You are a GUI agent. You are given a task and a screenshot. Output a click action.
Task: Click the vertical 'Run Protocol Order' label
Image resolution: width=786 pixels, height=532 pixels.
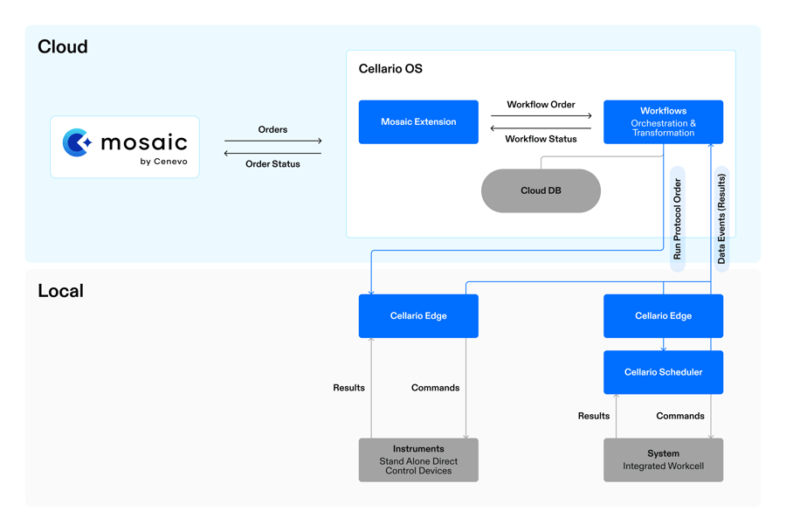[677, 219]
